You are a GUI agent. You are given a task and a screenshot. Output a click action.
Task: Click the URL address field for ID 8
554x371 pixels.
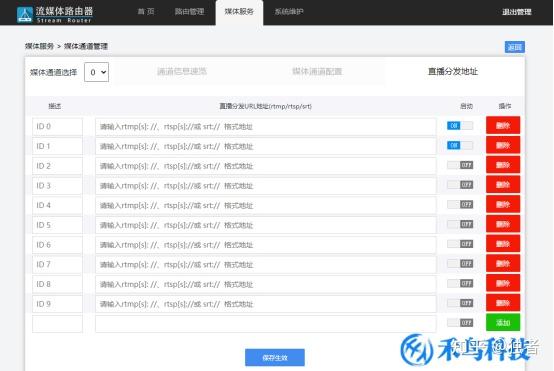266,284
